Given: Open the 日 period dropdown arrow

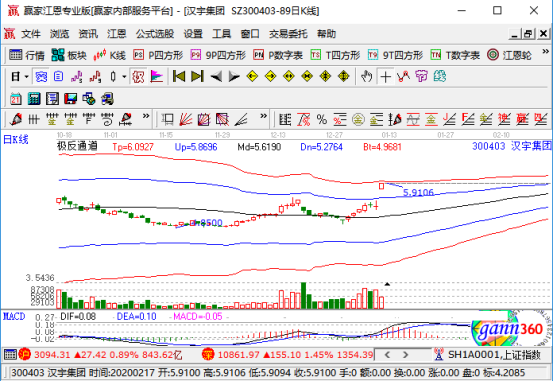Looking at the screenshot, I should coord(26,76).
